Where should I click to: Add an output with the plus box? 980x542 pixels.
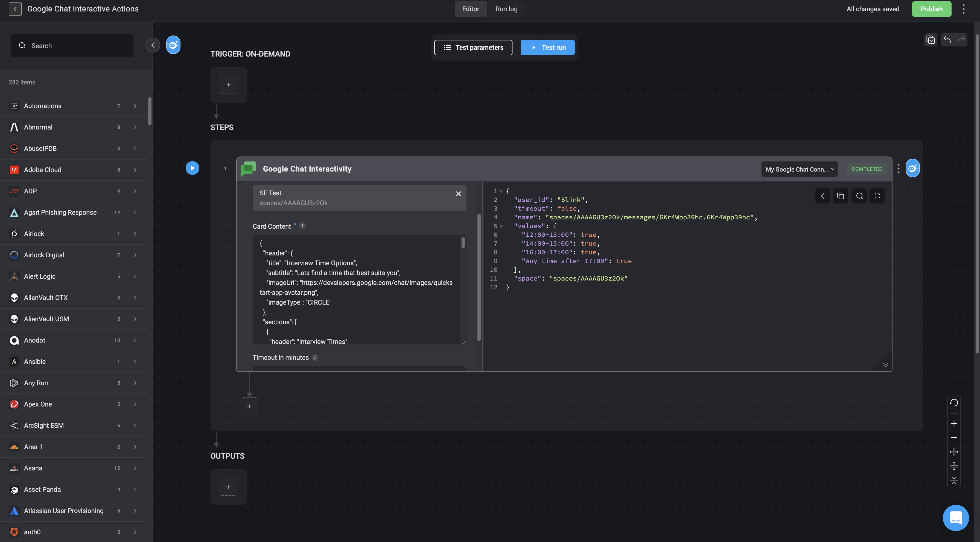click(x=228, y=487)
